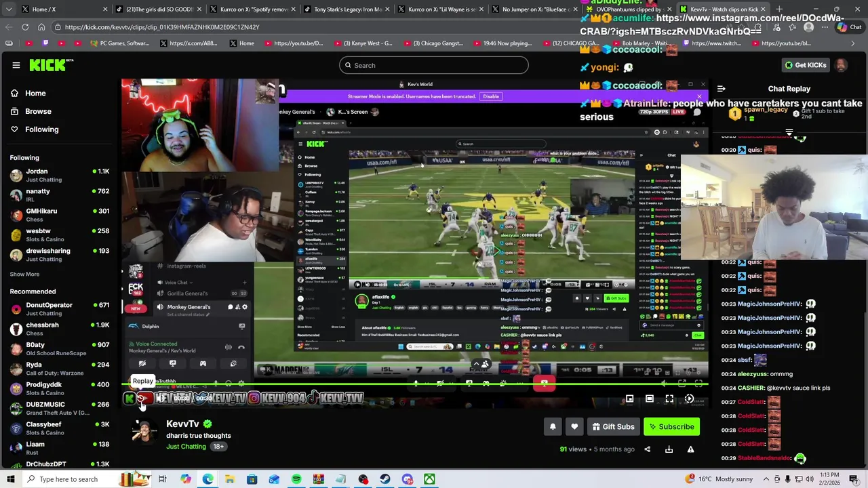Download the clip using the download icon

coord(669,449)
